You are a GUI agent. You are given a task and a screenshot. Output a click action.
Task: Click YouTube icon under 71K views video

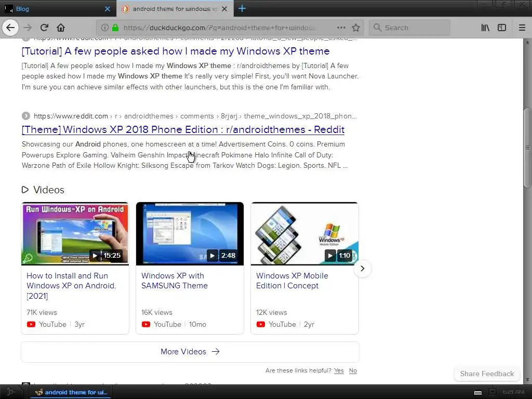click(31, 324)
